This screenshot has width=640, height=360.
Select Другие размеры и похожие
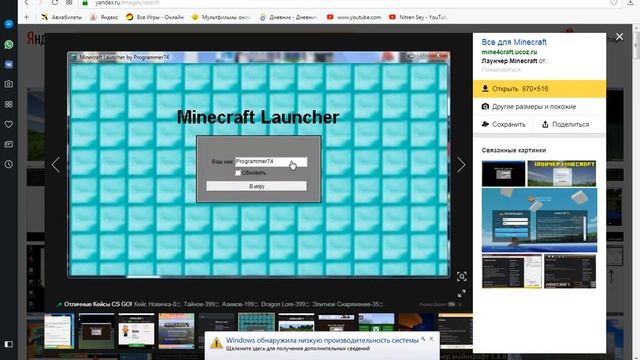(x=529, y=107)
